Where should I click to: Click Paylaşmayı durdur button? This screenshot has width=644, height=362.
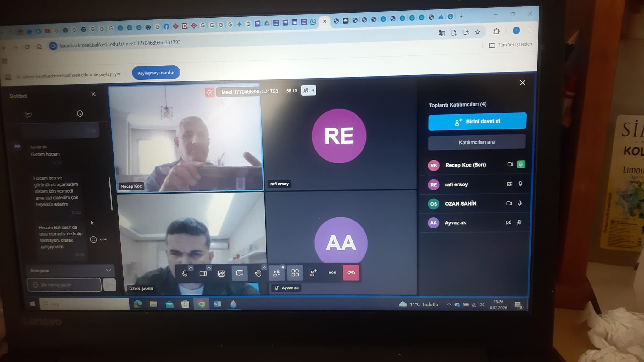click(156, 73)
